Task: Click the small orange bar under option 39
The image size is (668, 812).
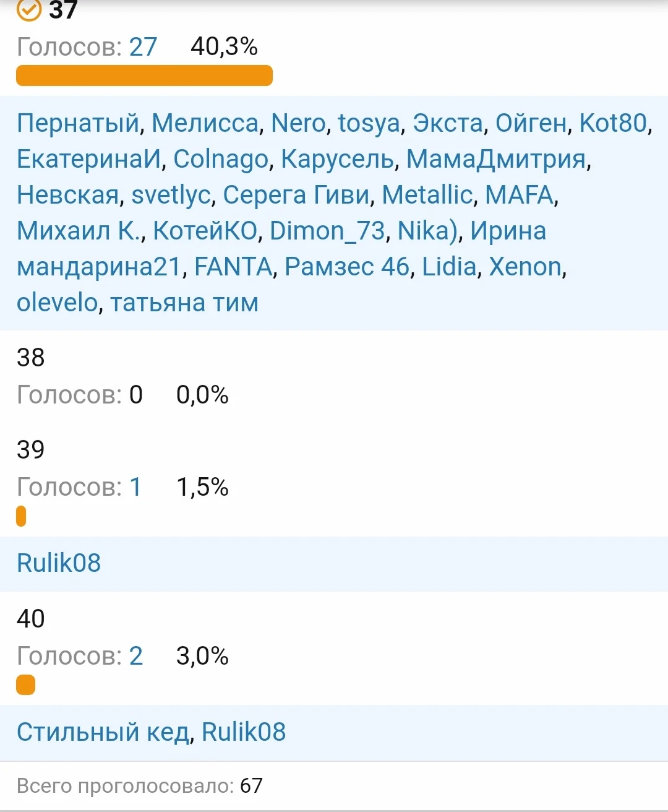Action: [21, 516]
